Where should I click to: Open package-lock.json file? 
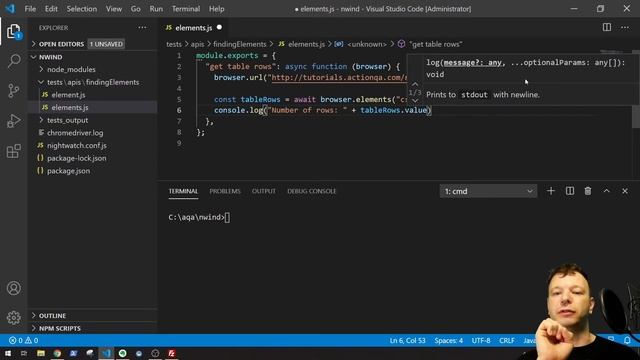(x=92, y=158)
